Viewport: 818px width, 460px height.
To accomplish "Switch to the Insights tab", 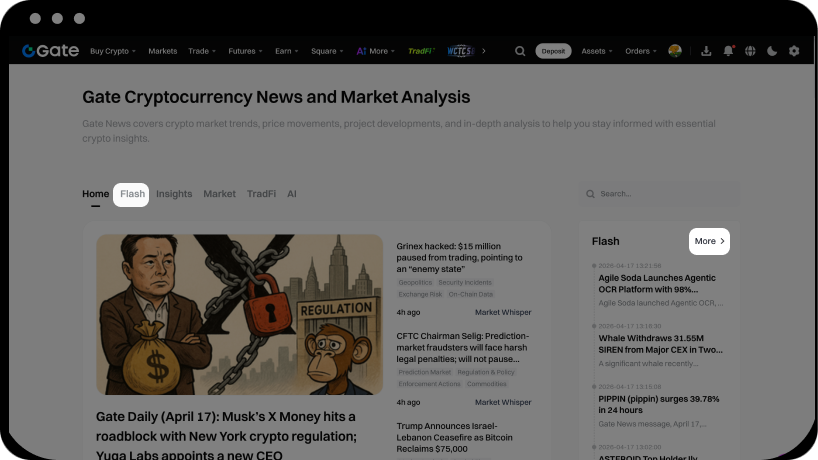I will pos(174,194).
